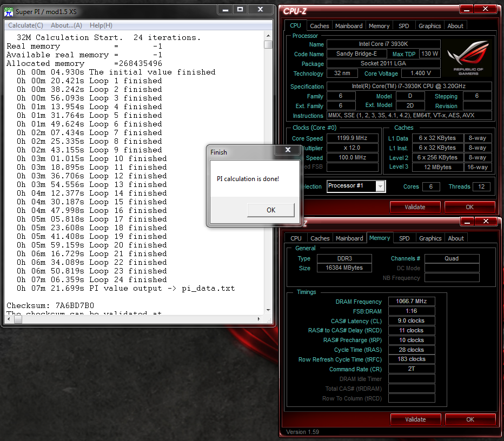The width and height of the screenshot is (504, 441).
Task: Open About tab in upper CPU-Z window
Action: click(455, 26)
